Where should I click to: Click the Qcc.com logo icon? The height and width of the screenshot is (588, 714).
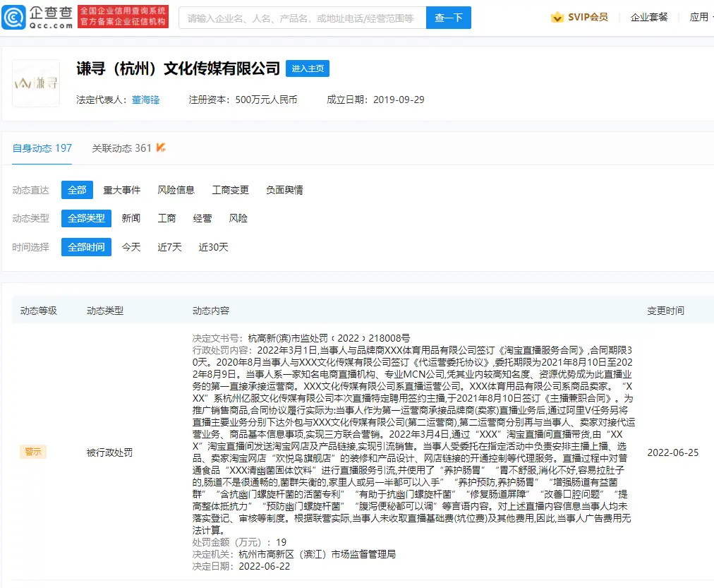tap(14, 17)
